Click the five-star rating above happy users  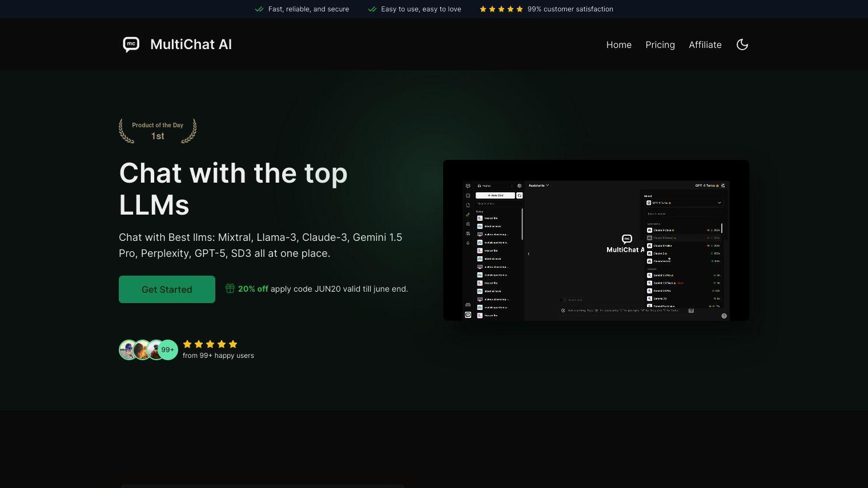[210, 344]
